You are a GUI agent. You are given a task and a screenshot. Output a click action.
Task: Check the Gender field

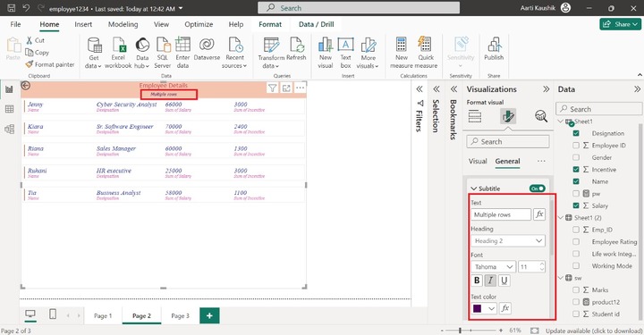click(x=576, y=157)
